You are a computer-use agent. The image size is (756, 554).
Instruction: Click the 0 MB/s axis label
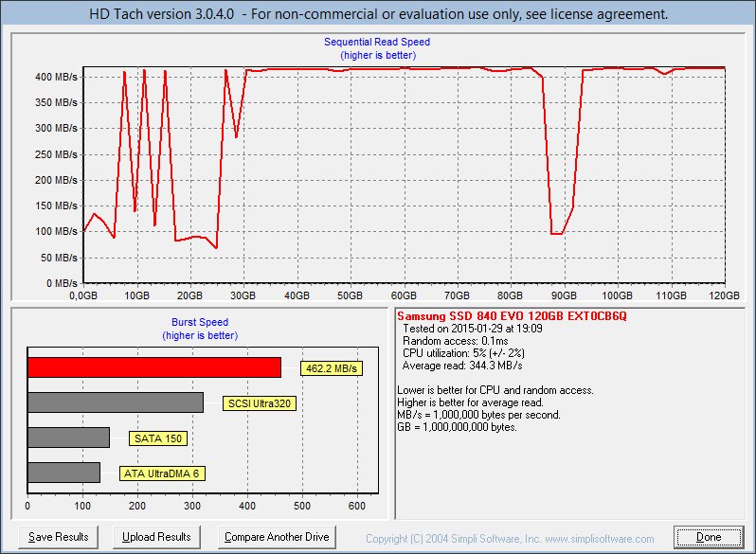tap(62, 283)
